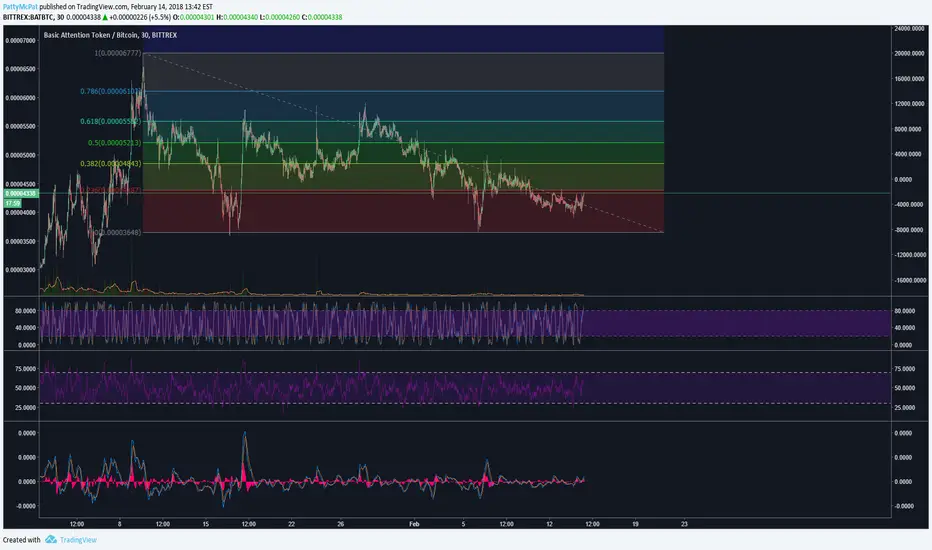Select the BITTREX:BATBTC symbol text in the header
932x550 pixels.
coord(29,17)
